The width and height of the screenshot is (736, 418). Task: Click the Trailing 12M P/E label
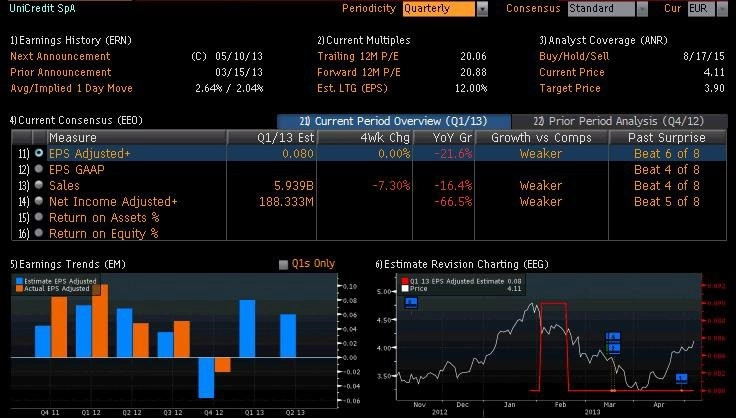(x=358, y=56)
